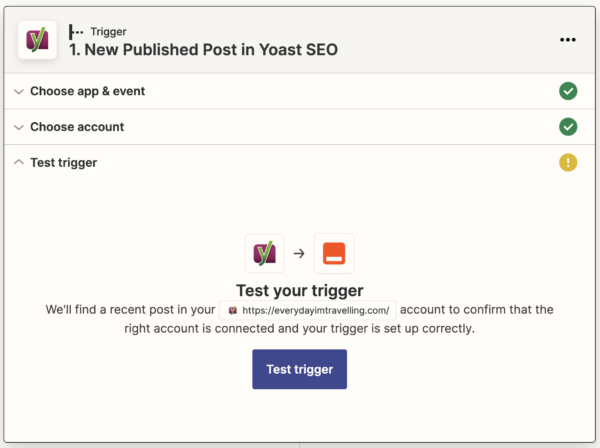Click the step title New Published Post in Yoast SEO

pyautogui.click(x=203, y=50)
